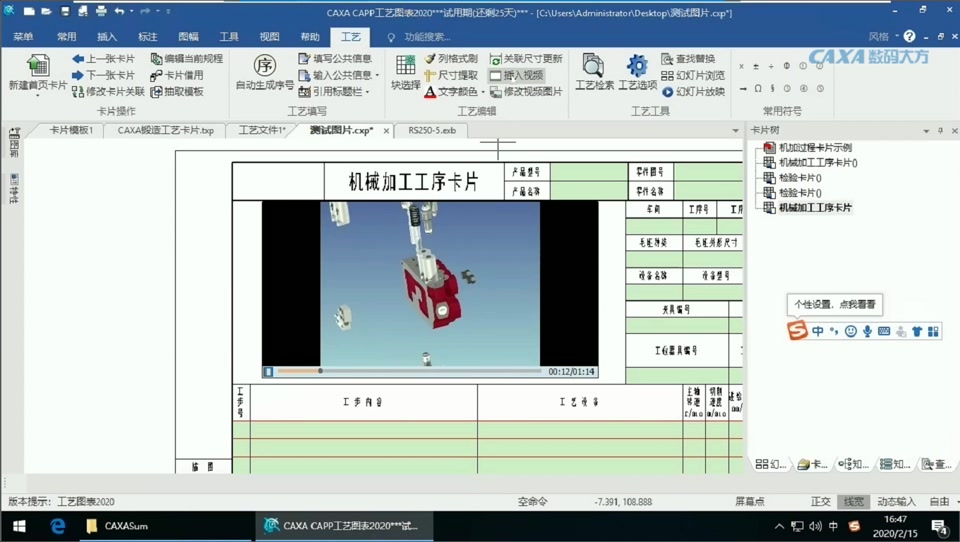Open dropdown under 新建首页卡片
The height and width of the screenshot is (542, 960).
[37, 96]
